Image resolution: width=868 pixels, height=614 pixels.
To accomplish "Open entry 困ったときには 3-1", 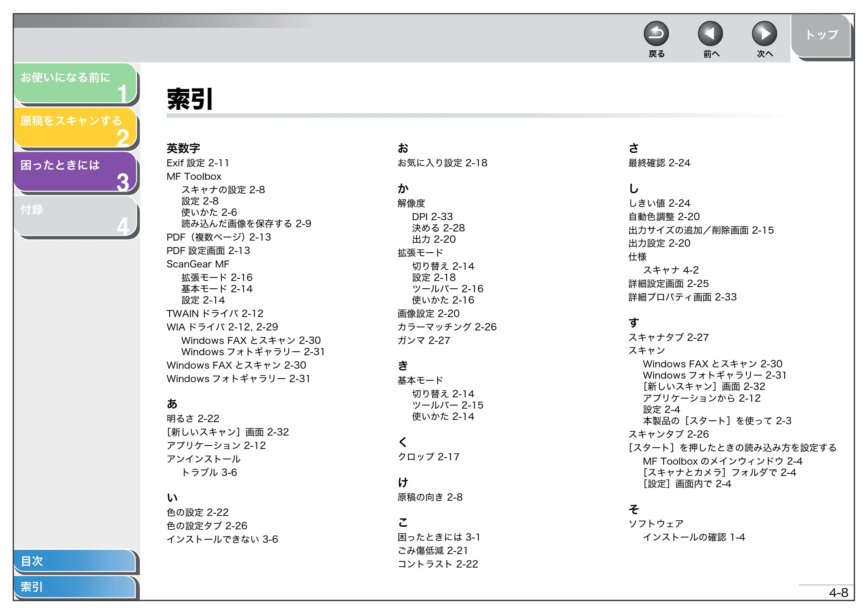I will (x=439, y=537).
